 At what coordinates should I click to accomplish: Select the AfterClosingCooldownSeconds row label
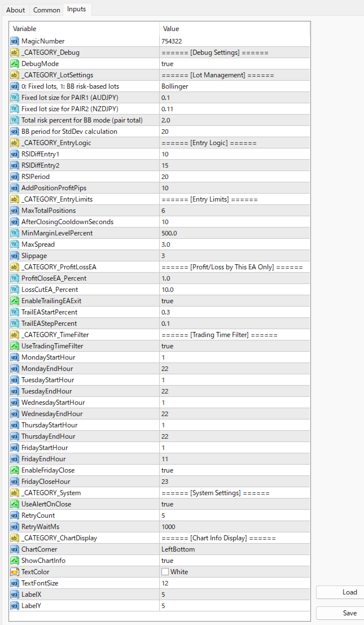(x=67, y=222)
